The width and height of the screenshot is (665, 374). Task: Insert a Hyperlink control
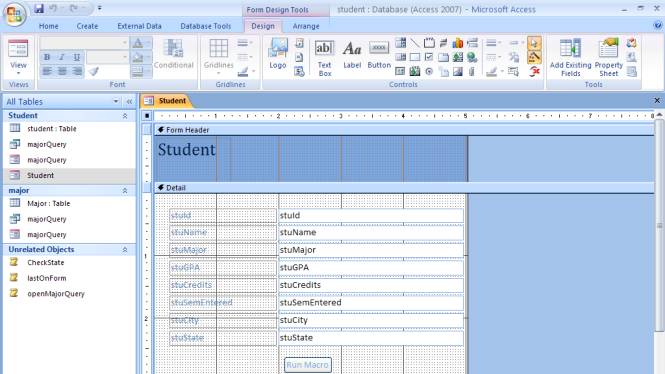[472, 57]
